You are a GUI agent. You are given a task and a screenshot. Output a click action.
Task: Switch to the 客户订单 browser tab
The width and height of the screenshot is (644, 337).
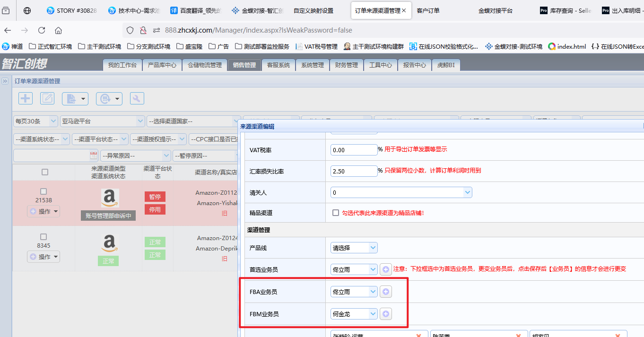[x=428, y=10]
